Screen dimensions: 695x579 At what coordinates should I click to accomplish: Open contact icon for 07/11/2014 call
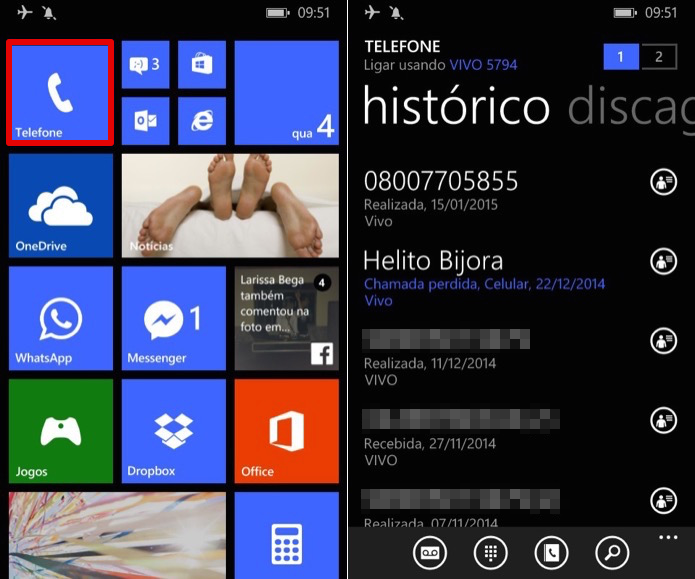(664, 500)
